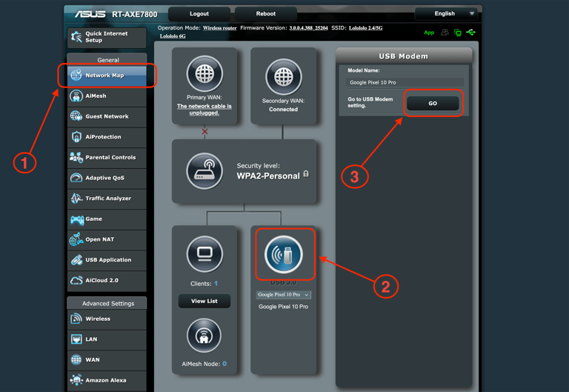569x392 pixels.
Task: Click the Guest Network sidebar icon
Action: click(x=76, y=116)
